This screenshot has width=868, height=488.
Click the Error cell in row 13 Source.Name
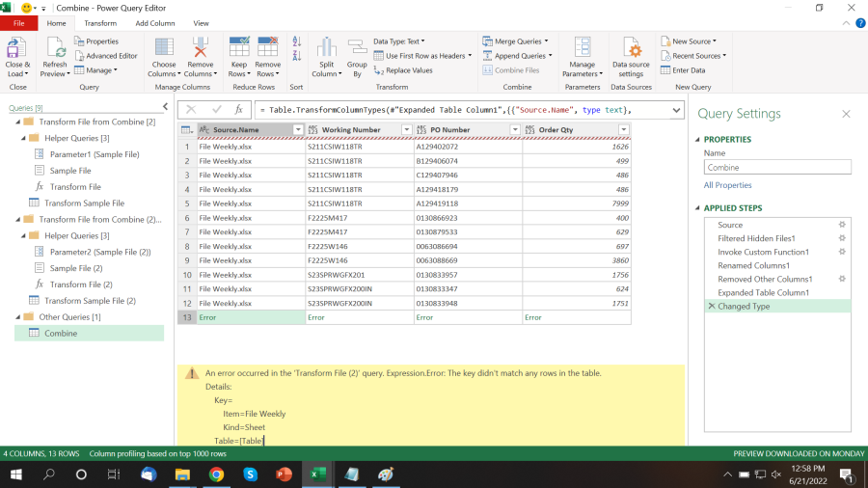click(250, 317)
